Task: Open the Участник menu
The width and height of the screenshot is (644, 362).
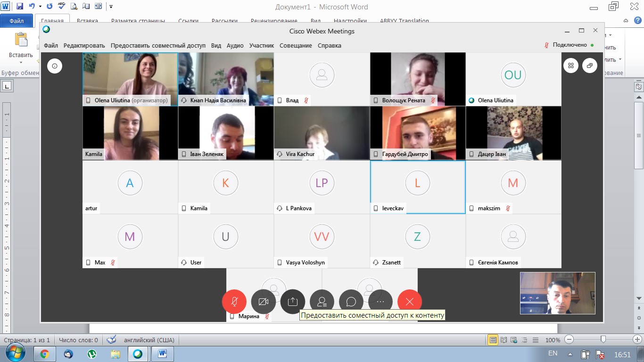Action: 262,45
